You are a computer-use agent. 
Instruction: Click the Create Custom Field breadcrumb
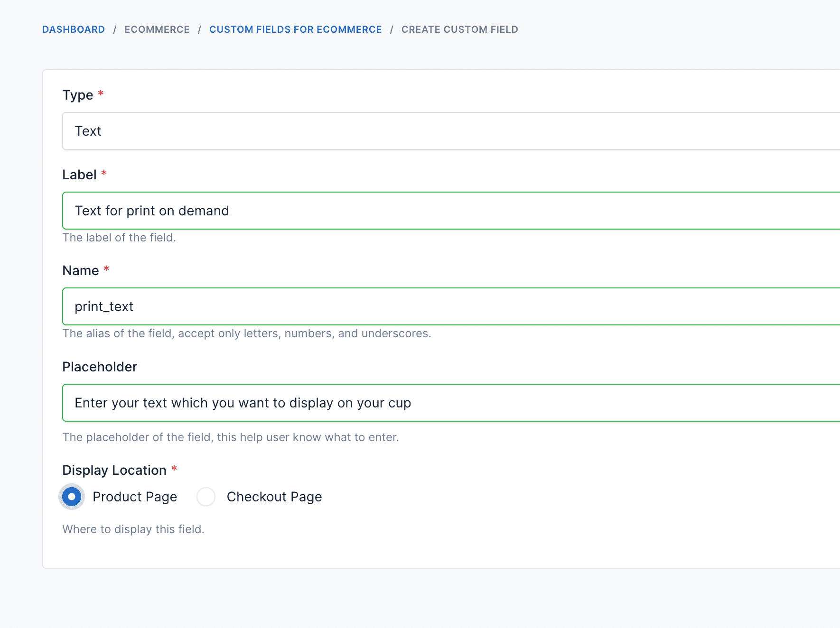click(x=459, y=29)
